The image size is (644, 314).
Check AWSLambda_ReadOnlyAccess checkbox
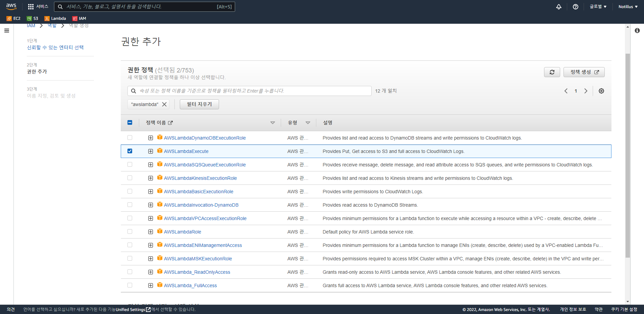coord(130,272)
